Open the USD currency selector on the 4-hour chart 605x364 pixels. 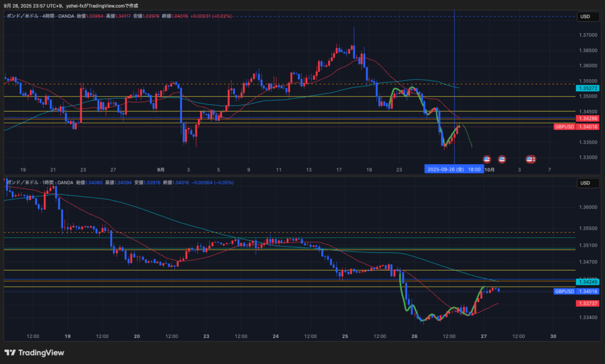tap(585, 17)
